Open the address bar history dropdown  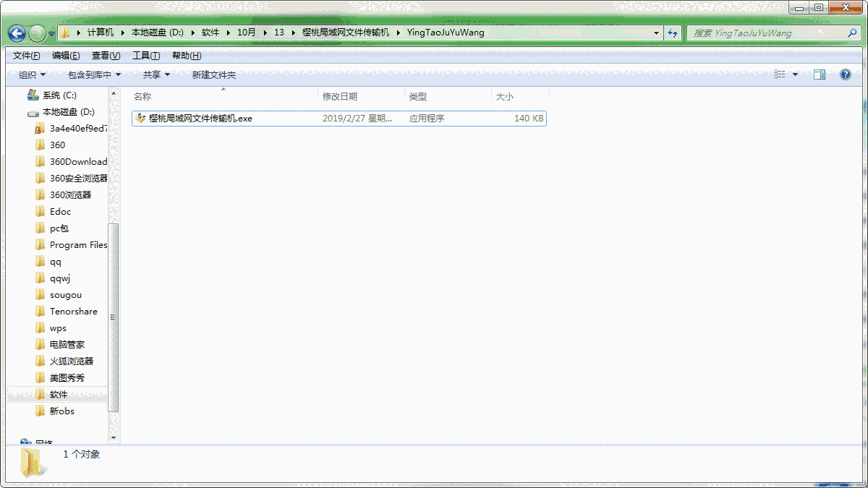pos(657,33)
